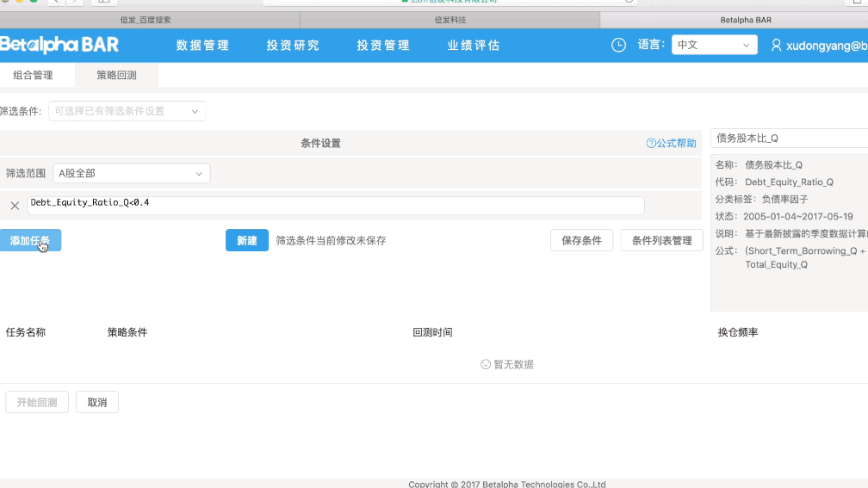Viewport: 868px width, 488px height.
Task: Click the 换仓频率 column header
Action: click(x=738, y=332)
